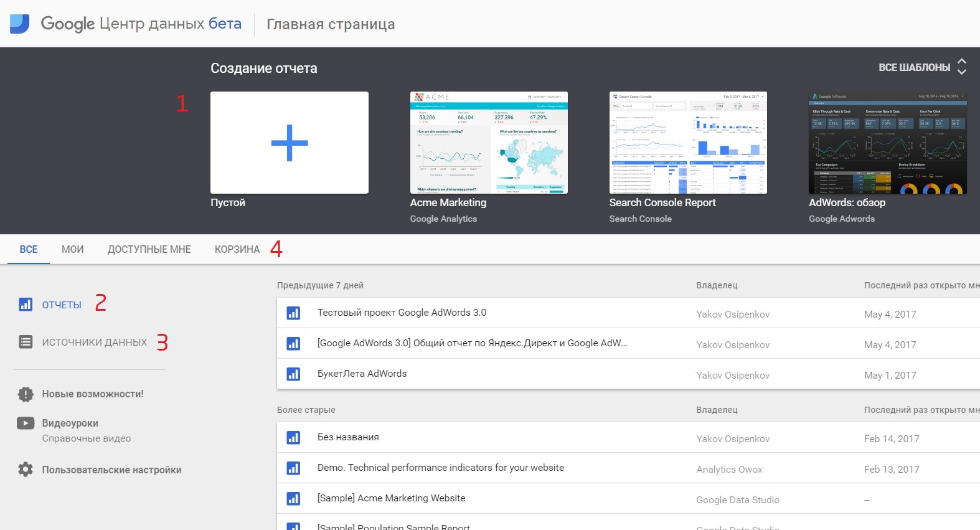
Task: Click the AdWords: обзор template title
Action: [847, 202]
